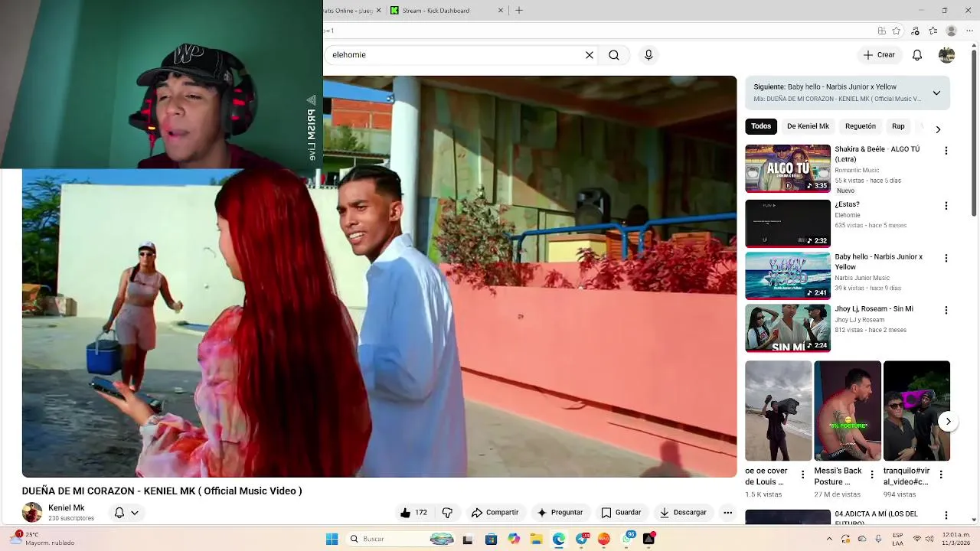
Task: Open browser profile icon
Action: [952, 31]
